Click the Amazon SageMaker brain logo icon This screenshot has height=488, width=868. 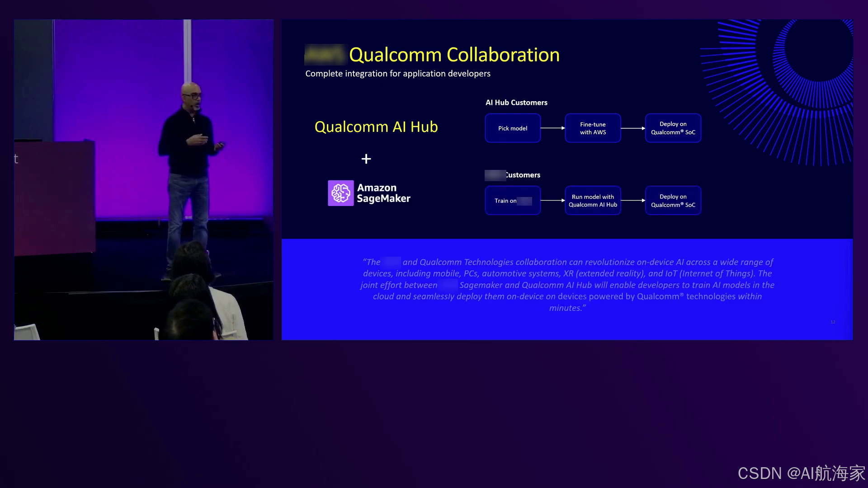tap(340, 193)
